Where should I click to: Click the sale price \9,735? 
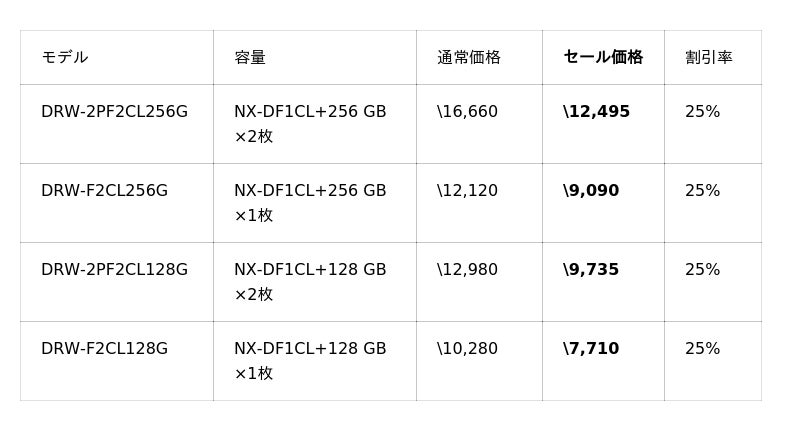pos(591,270)
